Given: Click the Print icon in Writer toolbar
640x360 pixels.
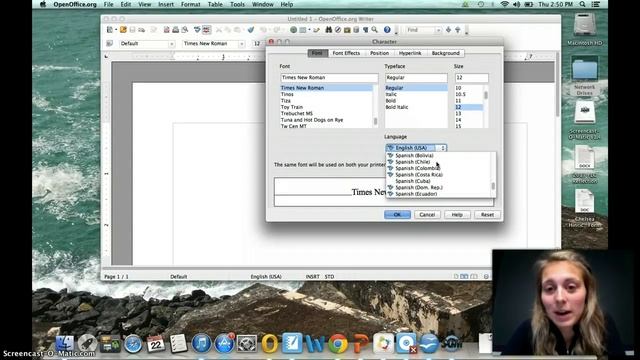Looking at the screenshot, I should click(x=176, y=30).
